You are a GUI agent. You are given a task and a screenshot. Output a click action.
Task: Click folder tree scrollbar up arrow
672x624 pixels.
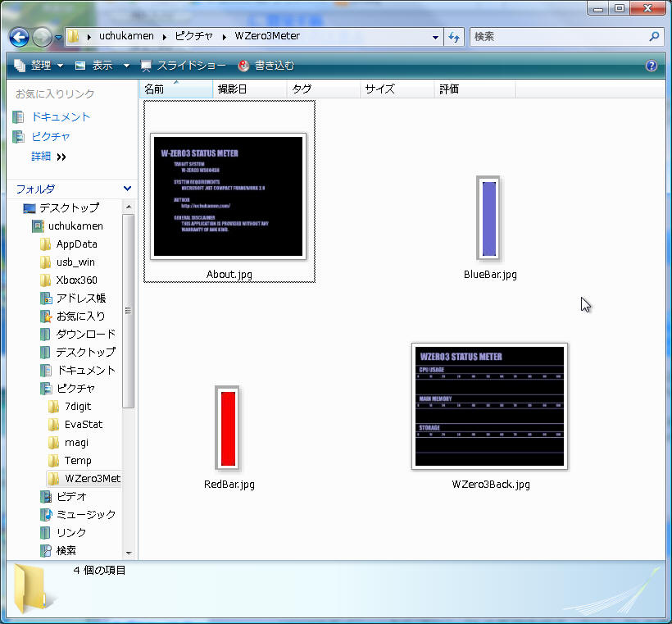click(x=128, y=207)
